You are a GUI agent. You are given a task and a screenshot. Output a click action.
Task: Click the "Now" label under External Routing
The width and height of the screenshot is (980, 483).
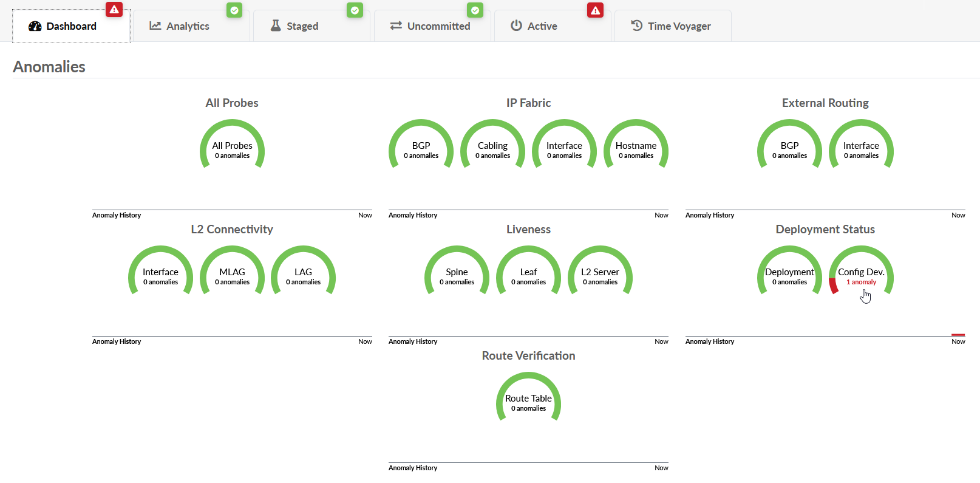point(958,215)
